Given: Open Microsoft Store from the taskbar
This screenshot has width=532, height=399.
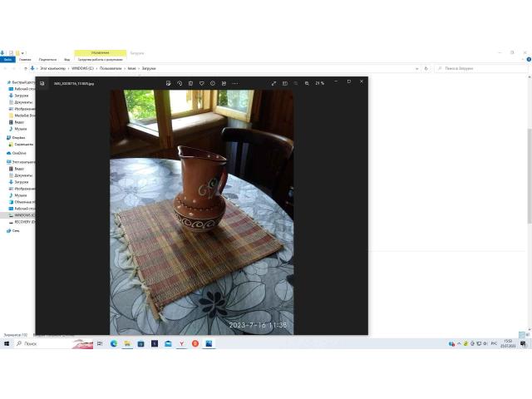Looking at the screenshot, I should [140, 343].
